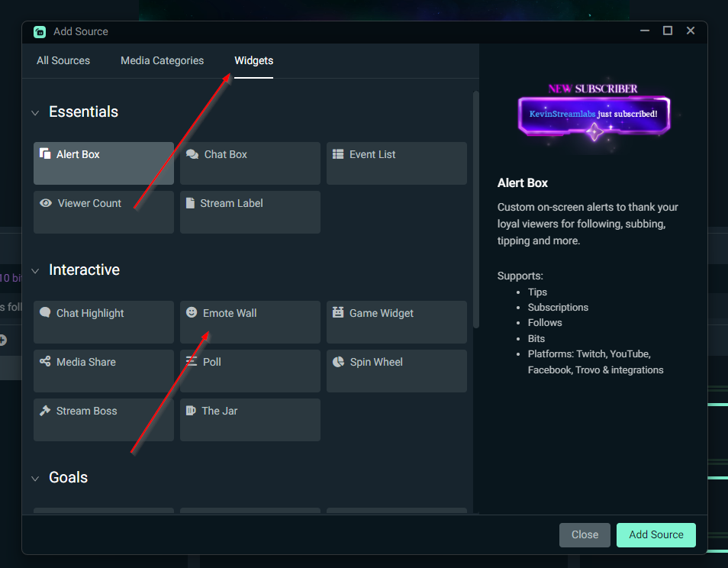Choose the Stream Boss widget

103,420
